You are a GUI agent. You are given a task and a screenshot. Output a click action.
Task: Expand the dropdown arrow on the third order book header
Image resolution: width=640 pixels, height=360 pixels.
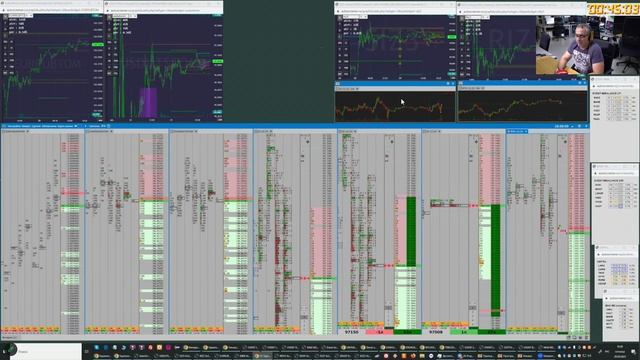coord(197,131)
